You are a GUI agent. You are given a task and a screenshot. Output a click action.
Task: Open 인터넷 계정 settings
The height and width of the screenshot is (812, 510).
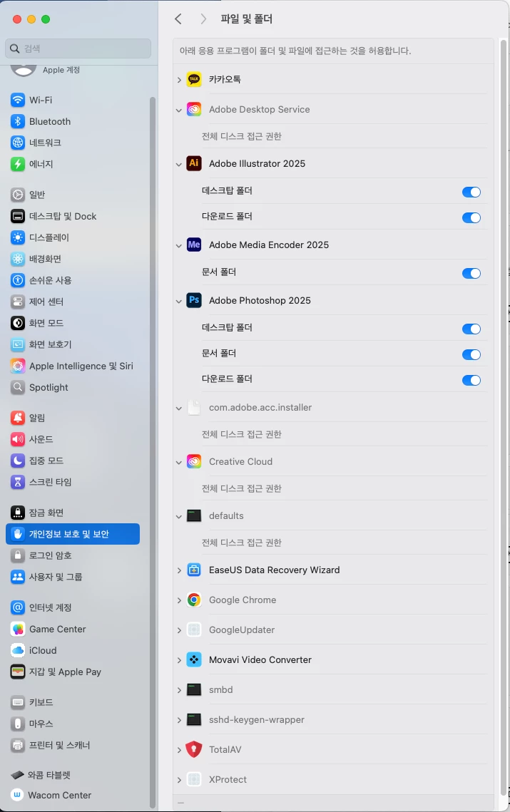73,607
